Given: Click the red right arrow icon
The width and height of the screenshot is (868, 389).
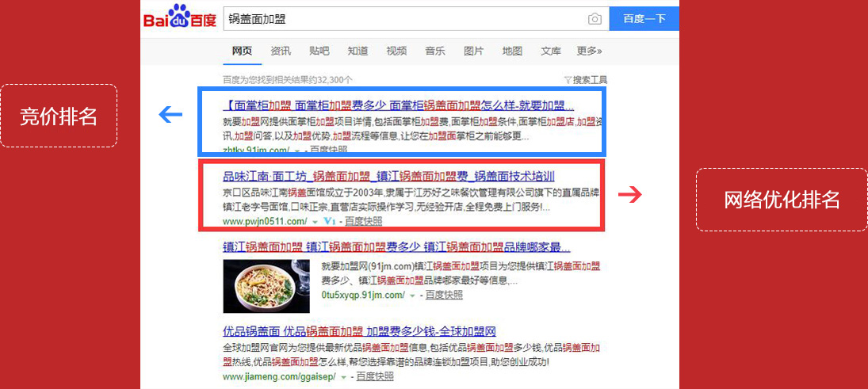Looking at the screenshot, I should 630,194.
